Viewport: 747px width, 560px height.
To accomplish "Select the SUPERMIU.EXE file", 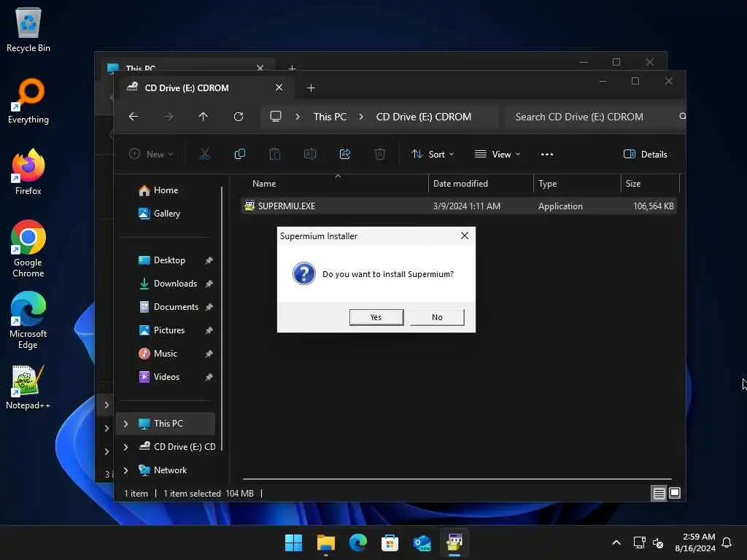I will click(x=458, y=206).
